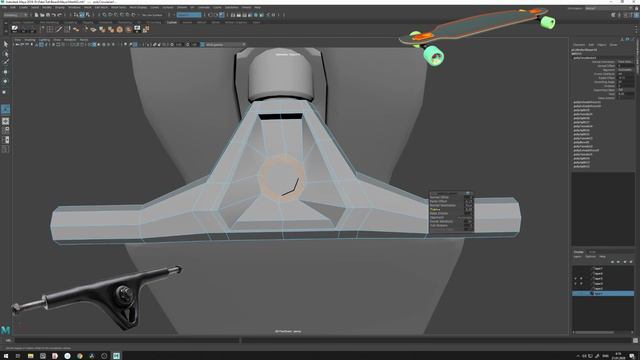Open the viewport Renderer menu
The width and height of the screenshot is (640, 360).
coord(70,40)
